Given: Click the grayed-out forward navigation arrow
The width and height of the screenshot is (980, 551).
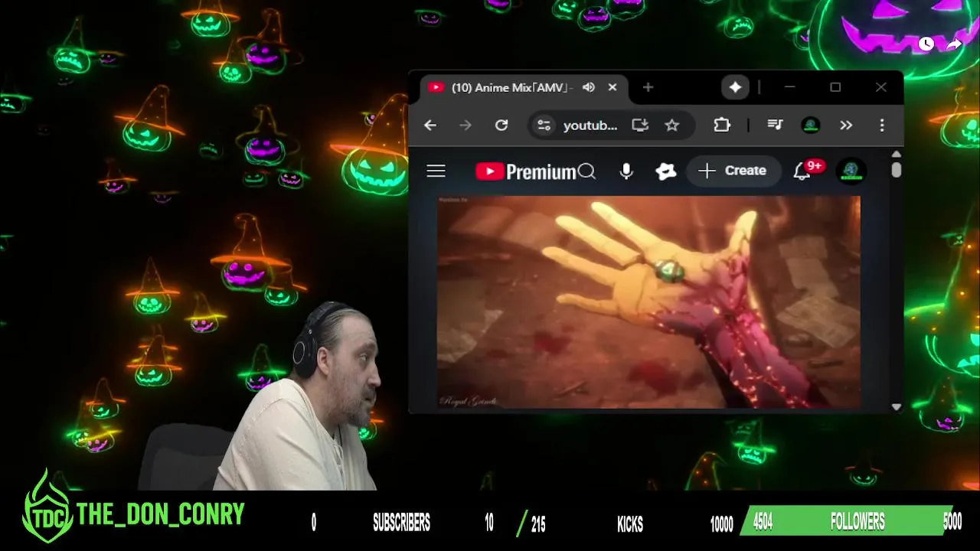Looking at the screenshot, I should [x=465, y=125].
